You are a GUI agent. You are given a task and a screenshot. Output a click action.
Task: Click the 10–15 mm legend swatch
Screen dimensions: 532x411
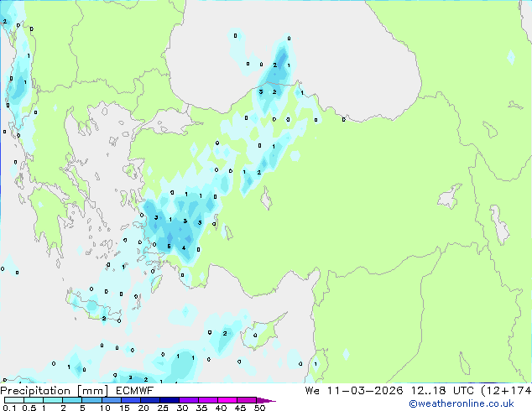(111, 400)
